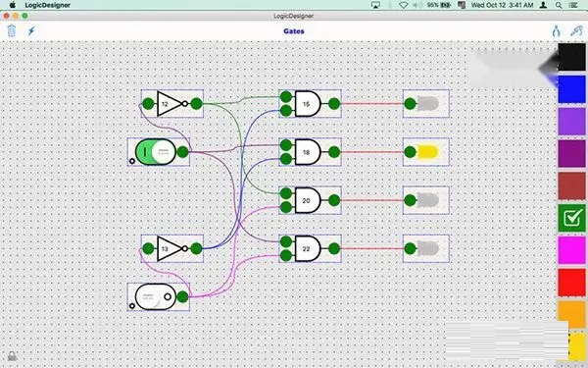Click the green checkmark box in the palette
588x368 pixels.
[571, 218]
